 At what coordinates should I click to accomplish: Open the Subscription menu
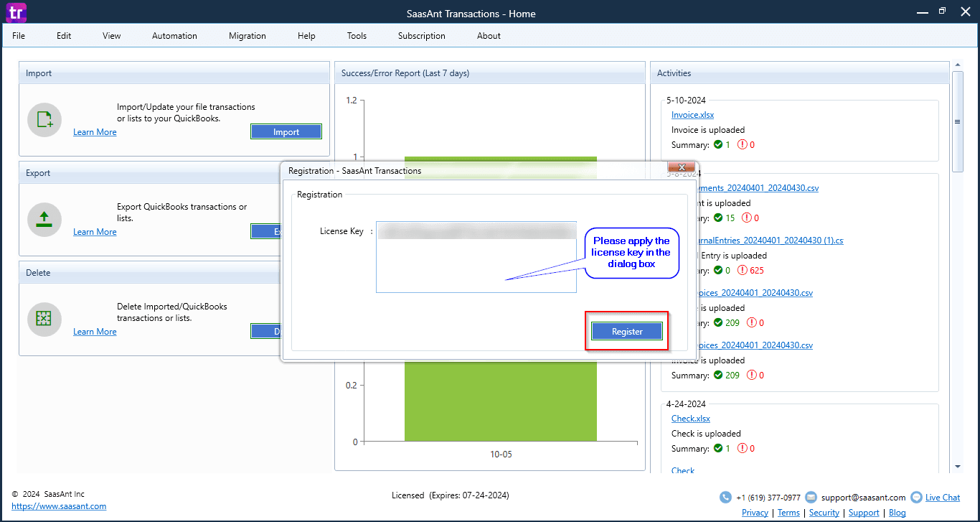click(422, 36)
